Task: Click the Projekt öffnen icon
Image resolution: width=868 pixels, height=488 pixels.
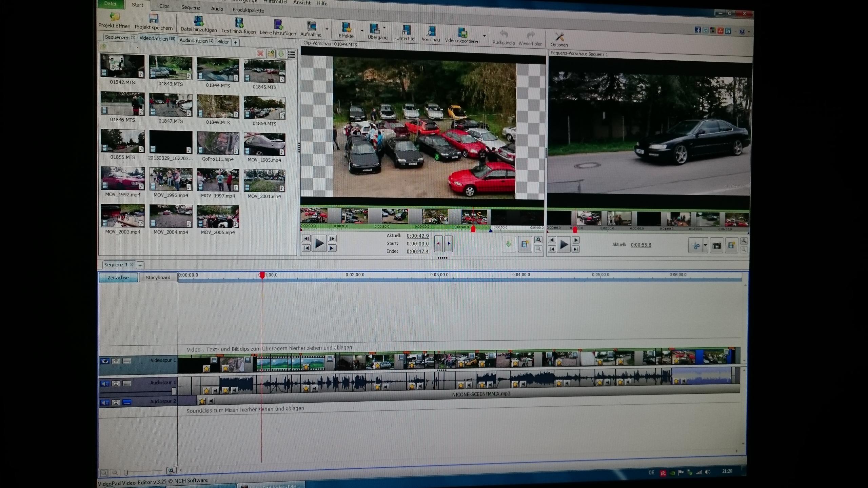Action: (115, 17)
